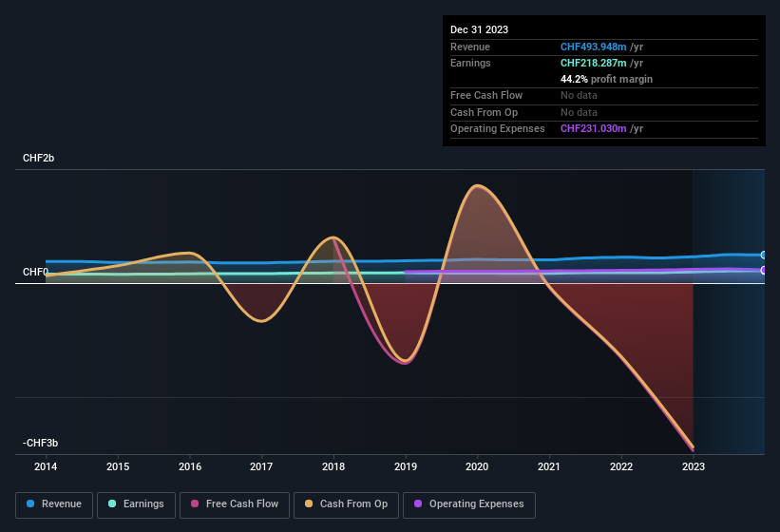Click the 2023 x-axis year label
The height and width of the screenshot is (532, 780).
coord(694,466)
